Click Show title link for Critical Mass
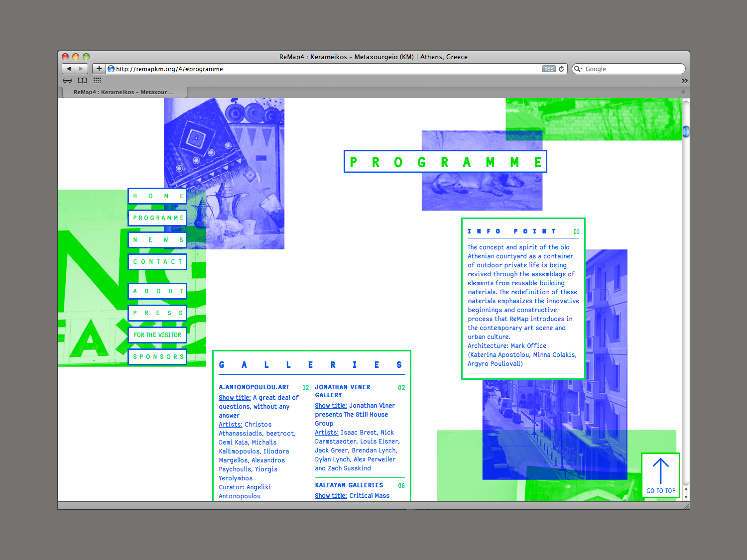 pyautogui.click(x=331, y=496)
